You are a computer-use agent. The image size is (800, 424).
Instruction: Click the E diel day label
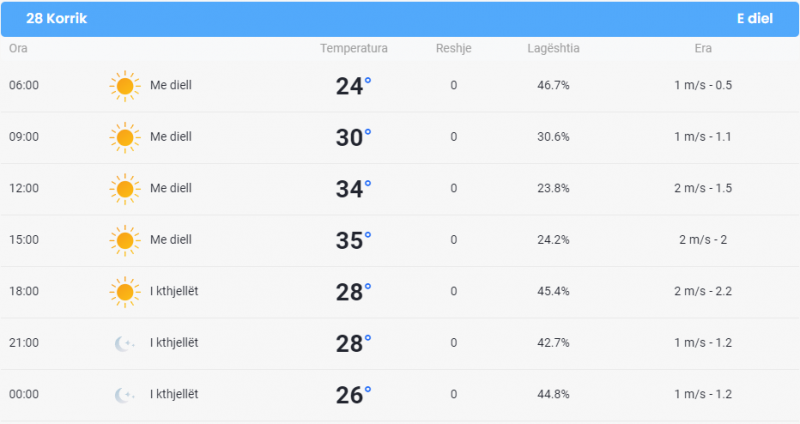pos(755,18)
